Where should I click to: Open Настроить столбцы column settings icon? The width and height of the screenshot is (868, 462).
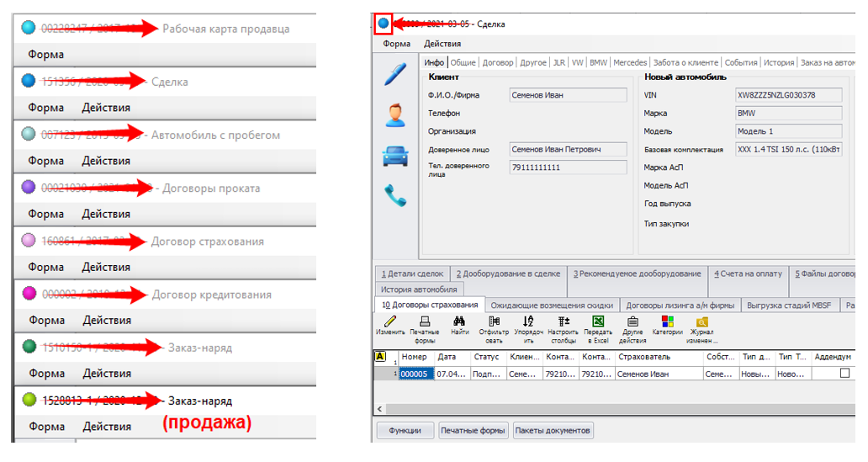point(563,322)
